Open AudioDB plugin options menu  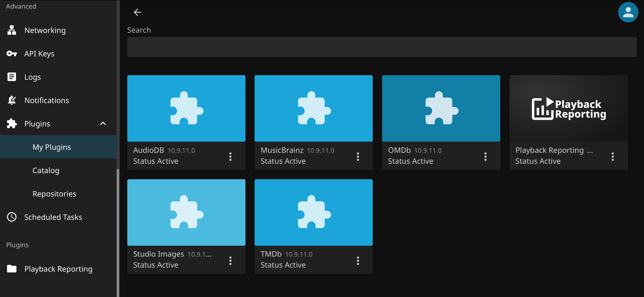coord(230,157)
